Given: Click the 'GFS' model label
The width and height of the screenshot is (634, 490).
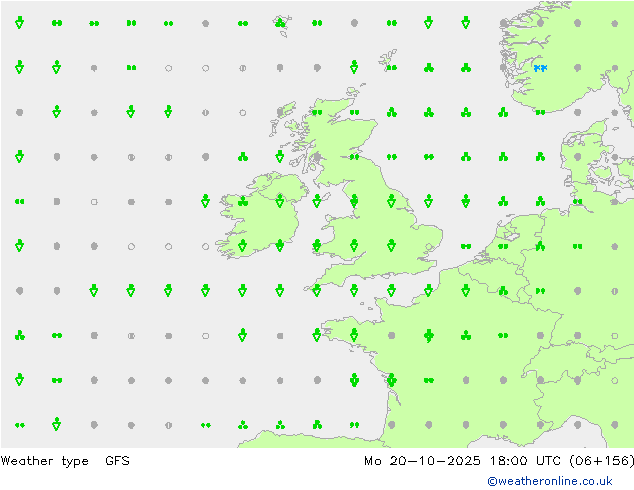Looking at the screenshot, I should tap(117, 460).
